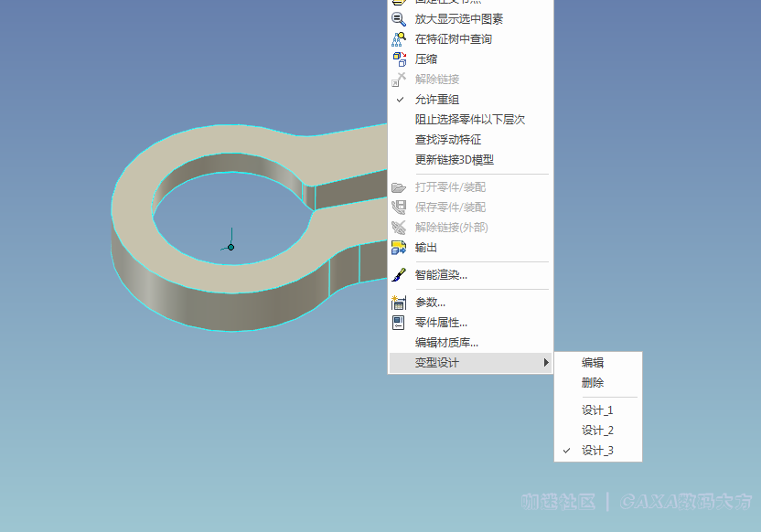Choose 删除 in the 变型设计 submenu

click(593, 383)
